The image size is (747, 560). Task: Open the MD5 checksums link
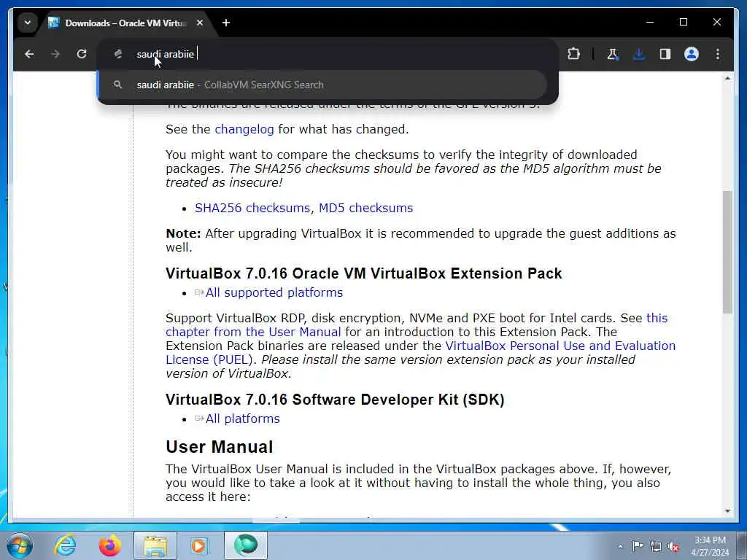(x=366, y=208)
